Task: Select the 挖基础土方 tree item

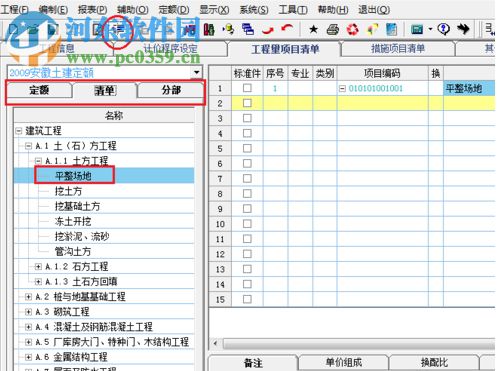Action: point(77,206)
